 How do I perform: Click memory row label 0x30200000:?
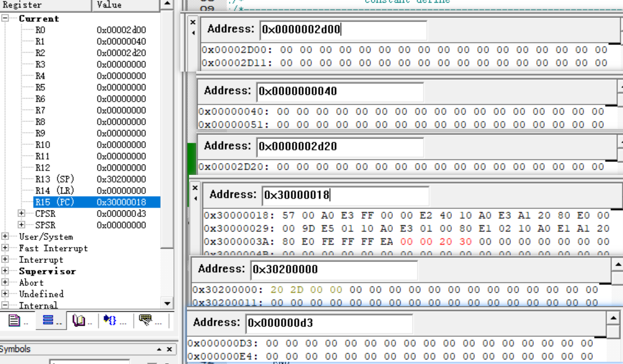coord(228,290)
